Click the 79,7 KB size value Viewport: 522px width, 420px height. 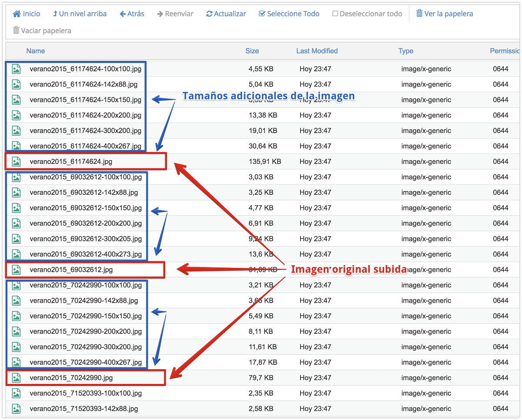(261, 378)
